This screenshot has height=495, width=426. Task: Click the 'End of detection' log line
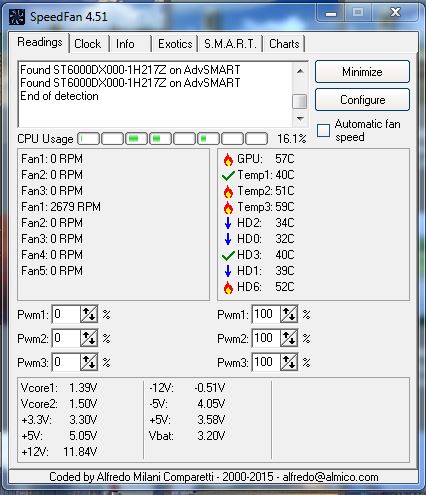[59, 96]
